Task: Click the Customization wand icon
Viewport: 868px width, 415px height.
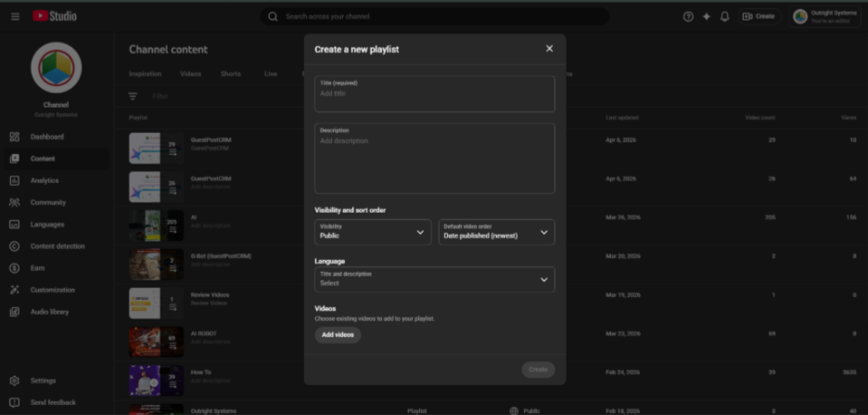Action: click(15, 290)
